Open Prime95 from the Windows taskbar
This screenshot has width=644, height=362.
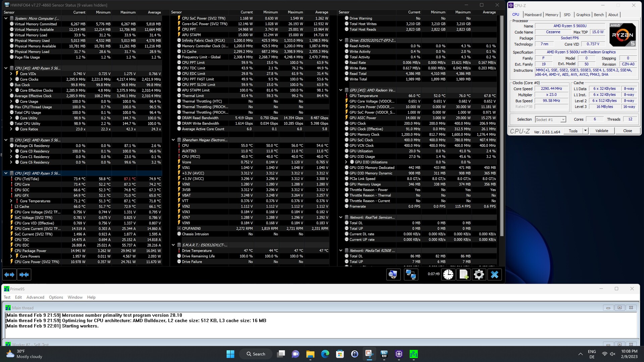(x=414, y=354)
